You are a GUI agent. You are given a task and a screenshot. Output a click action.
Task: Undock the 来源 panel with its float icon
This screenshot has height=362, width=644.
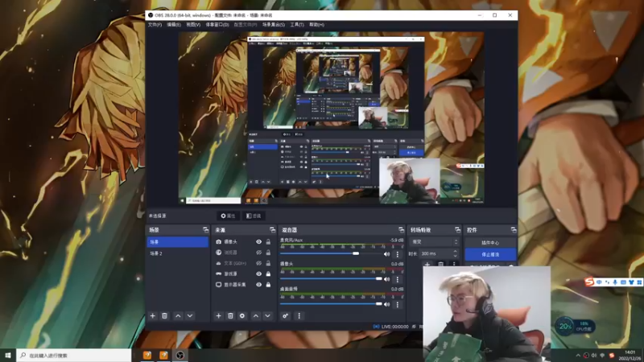pos(272,230)
